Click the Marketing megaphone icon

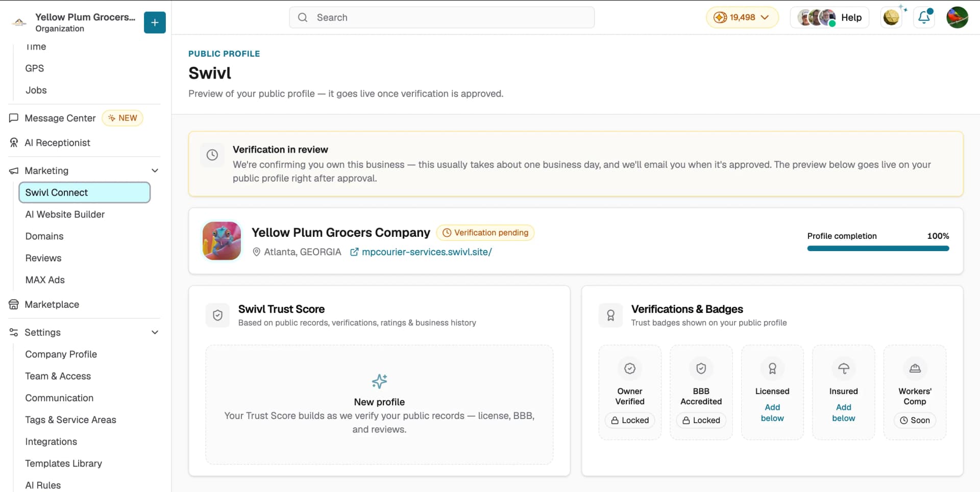point(14,170)
